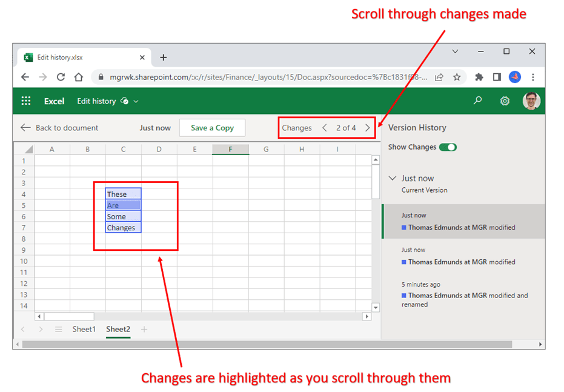Open the Microsoft 365 app launcher grid

click(26, 101)
